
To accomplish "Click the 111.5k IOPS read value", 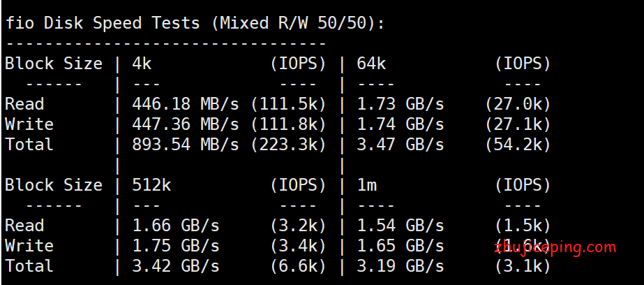I will tap(289, 104).
